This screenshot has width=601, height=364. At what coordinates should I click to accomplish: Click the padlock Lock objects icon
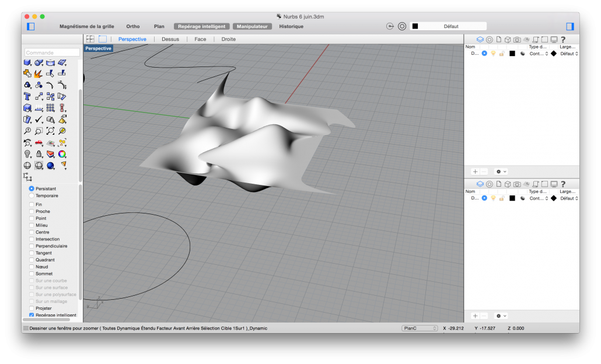point(39,154)
